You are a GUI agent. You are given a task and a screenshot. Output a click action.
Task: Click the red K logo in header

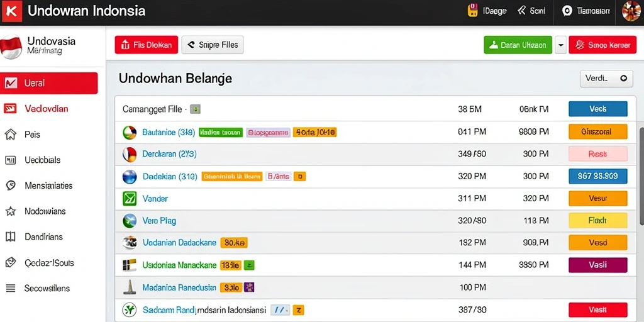pos(11,11)
